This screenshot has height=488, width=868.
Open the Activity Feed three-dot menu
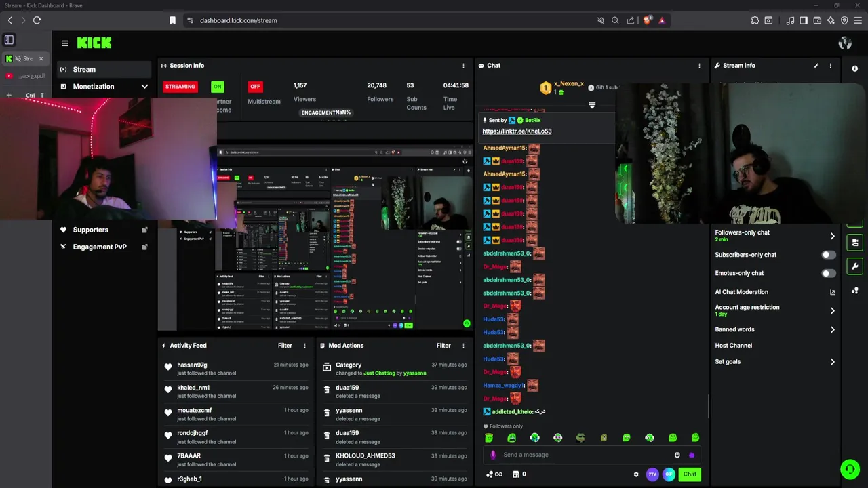coord(304,346)
